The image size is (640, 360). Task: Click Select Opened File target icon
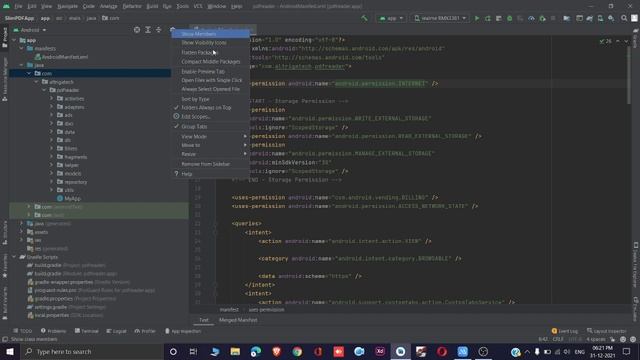(x=137, y=30)
